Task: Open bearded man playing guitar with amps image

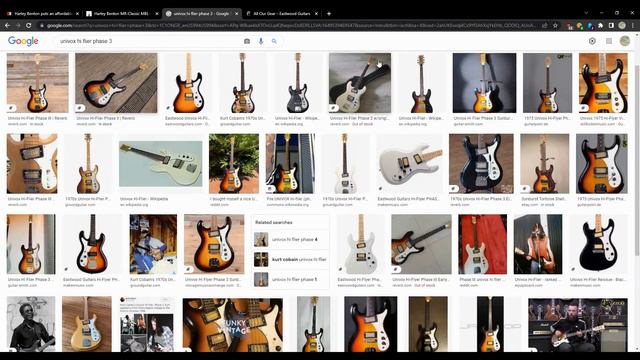Action: pos(578,324)
